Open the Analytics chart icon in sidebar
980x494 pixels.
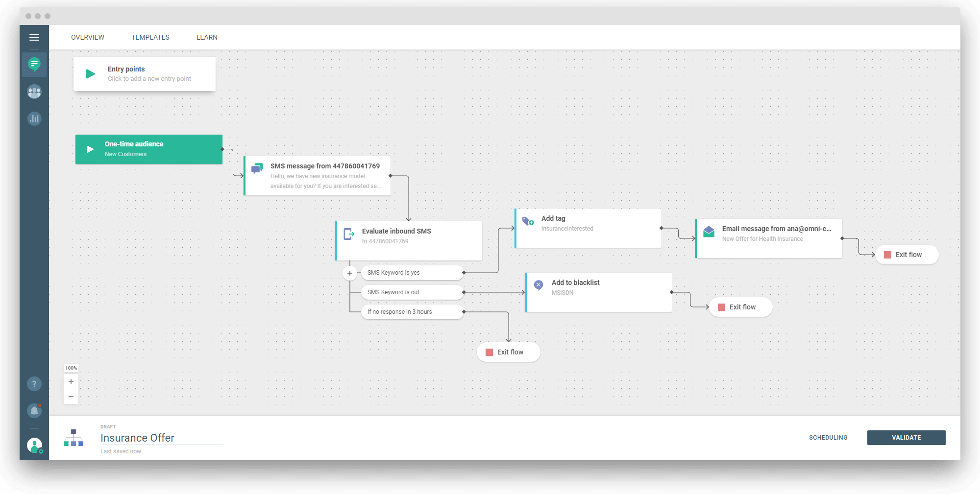point(34,118)
